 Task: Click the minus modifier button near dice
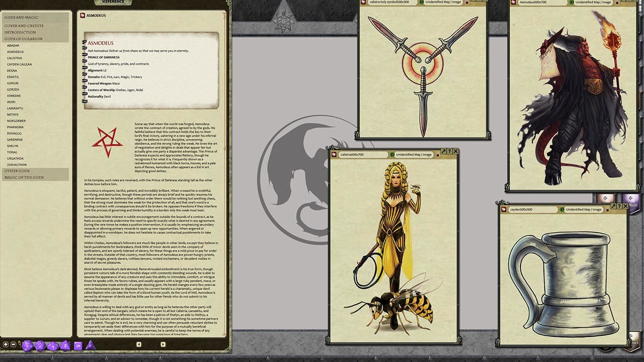click(13, 344)
